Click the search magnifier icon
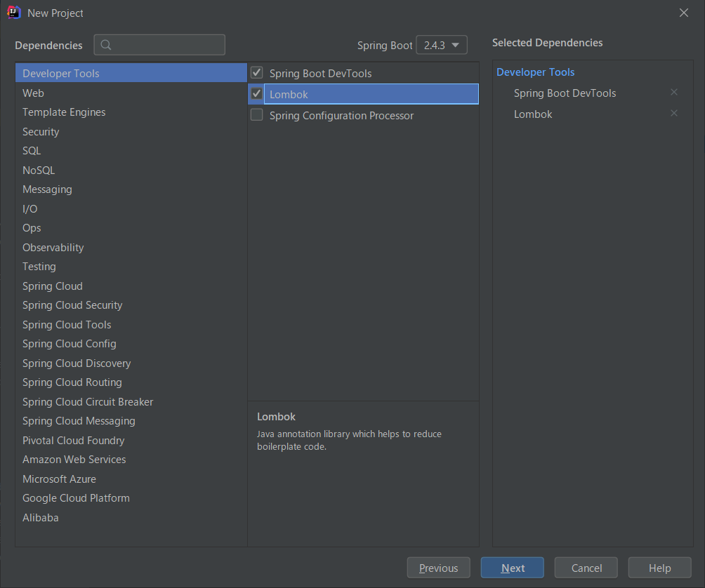Viewport: 705px width, 588px height. (x=106, y=45)
